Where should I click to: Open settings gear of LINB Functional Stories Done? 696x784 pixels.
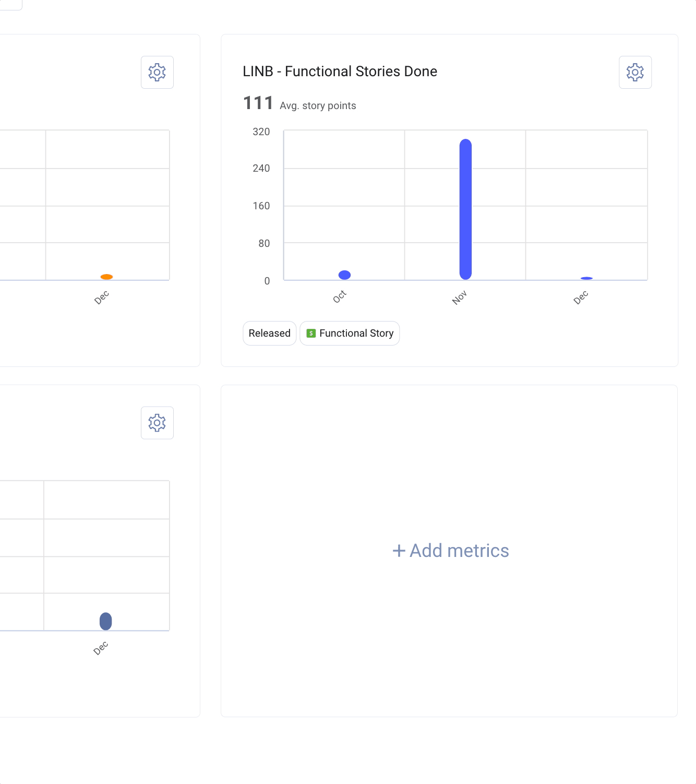coord(635,72)
